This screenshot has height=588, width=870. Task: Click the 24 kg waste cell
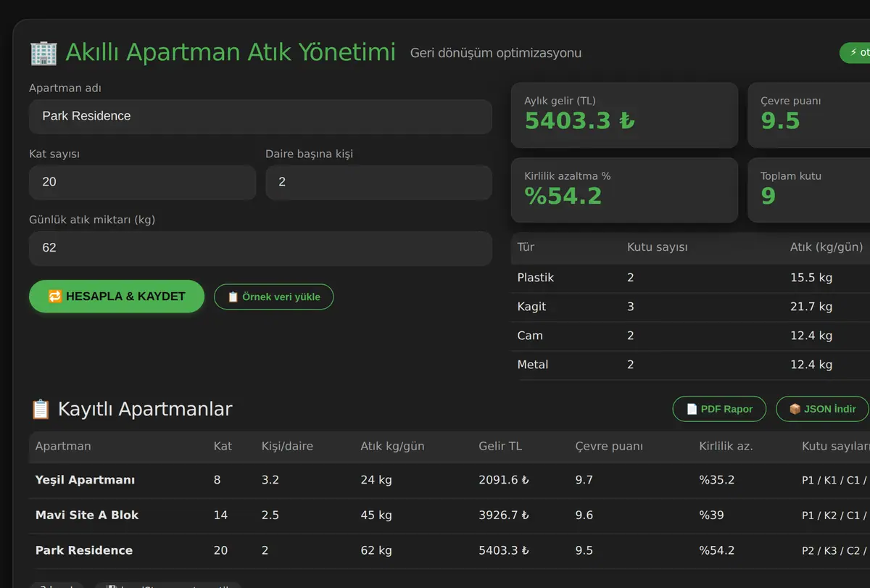(x=376, y=480)
